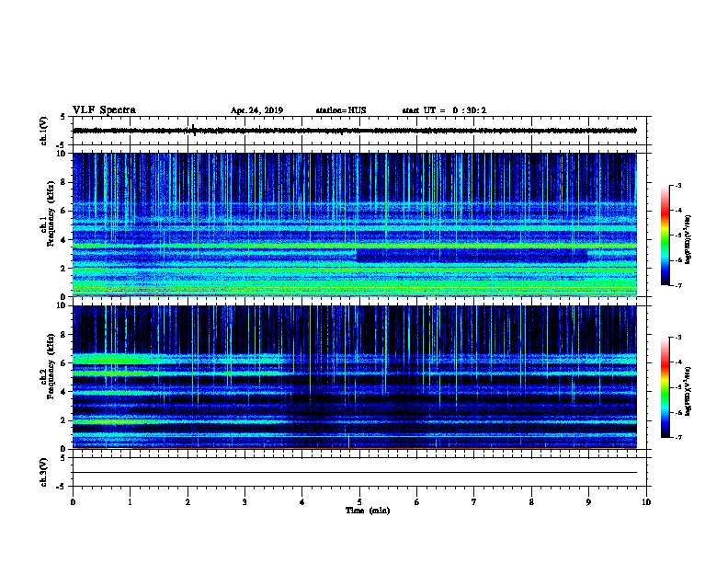This screenshot has height=563, width=728.
Task: Click the "10" kHz tick of ch.1 spectrogram
Action: (61, 154)
